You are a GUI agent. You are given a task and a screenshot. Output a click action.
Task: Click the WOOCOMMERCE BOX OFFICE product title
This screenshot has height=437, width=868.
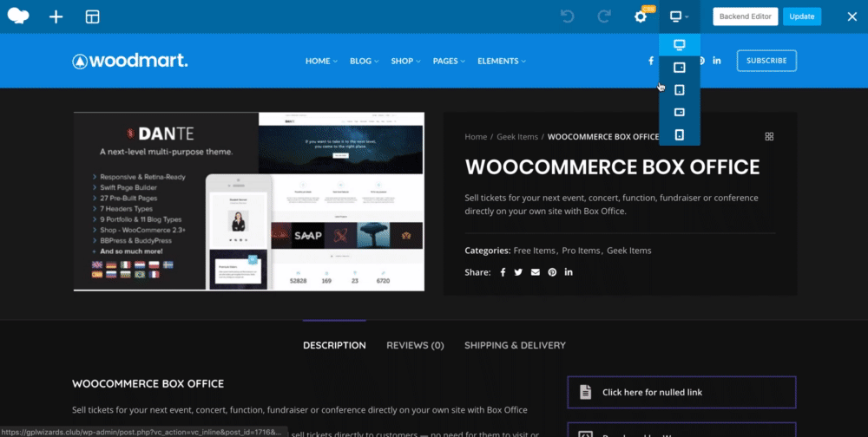[612, 167]
